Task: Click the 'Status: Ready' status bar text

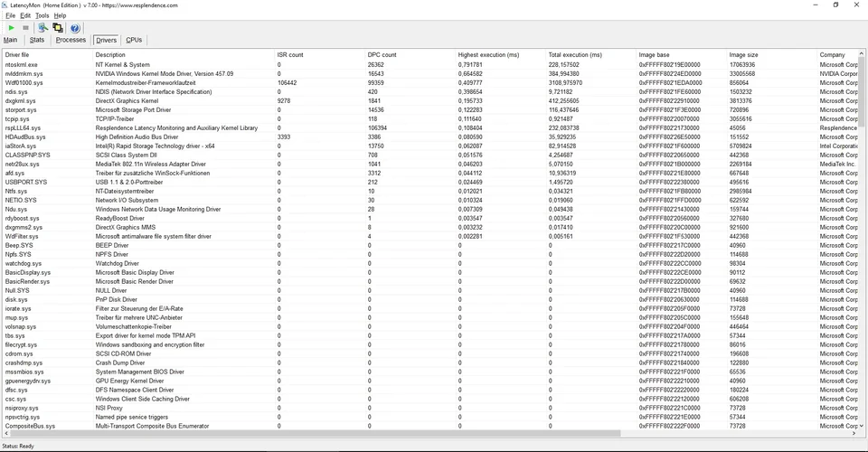Action: click(x=18, y=446)
